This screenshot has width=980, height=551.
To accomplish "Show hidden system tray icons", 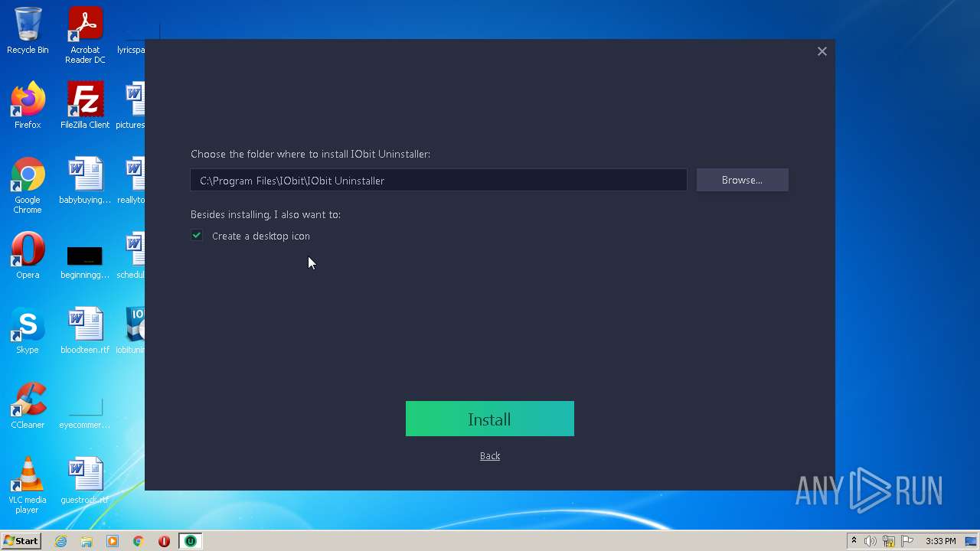I will click(854, 541).
